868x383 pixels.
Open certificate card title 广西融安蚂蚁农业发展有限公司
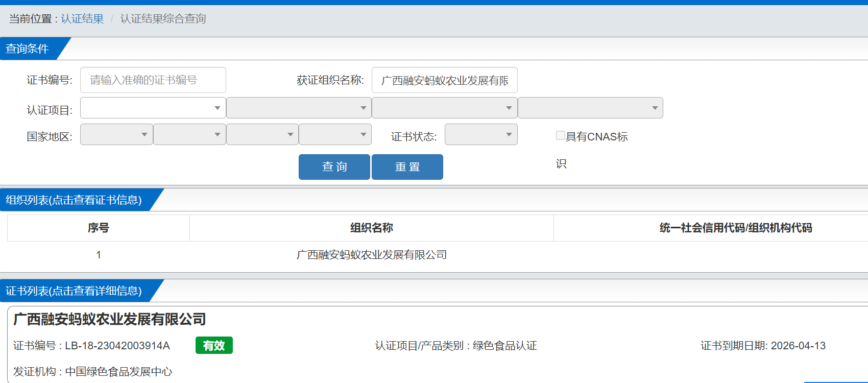pos(110,320)
